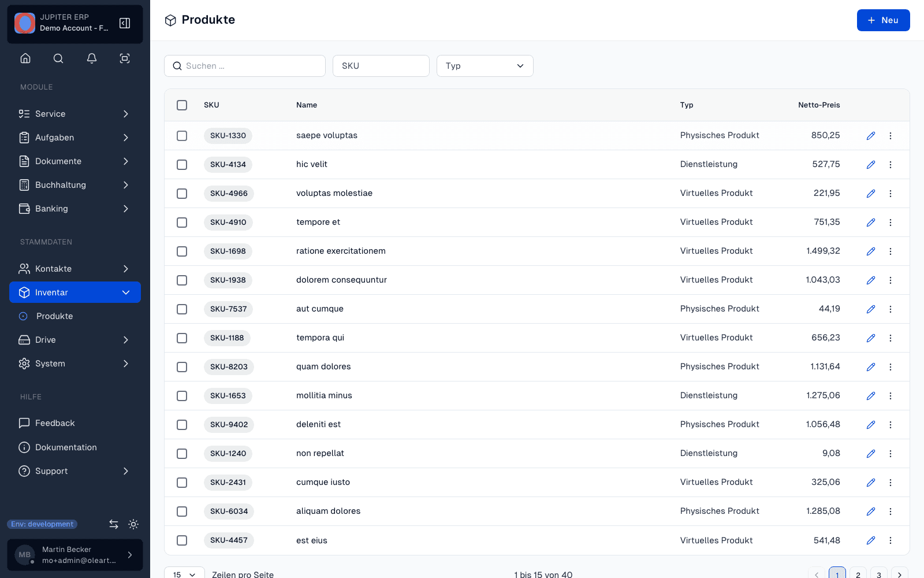Open more options for SKU-4457
The width and height of the screenshot is (924, 578).
(891, 540)
